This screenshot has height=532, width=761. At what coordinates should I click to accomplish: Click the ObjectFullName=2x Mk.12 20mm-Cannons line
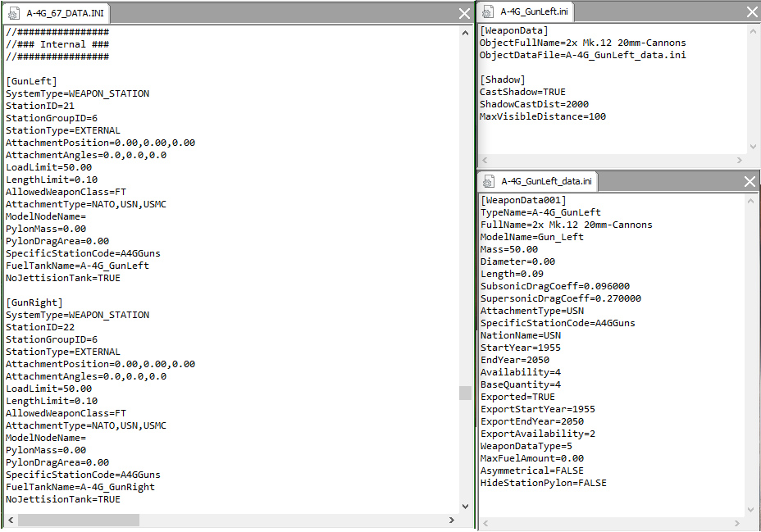tap(583, 43)
